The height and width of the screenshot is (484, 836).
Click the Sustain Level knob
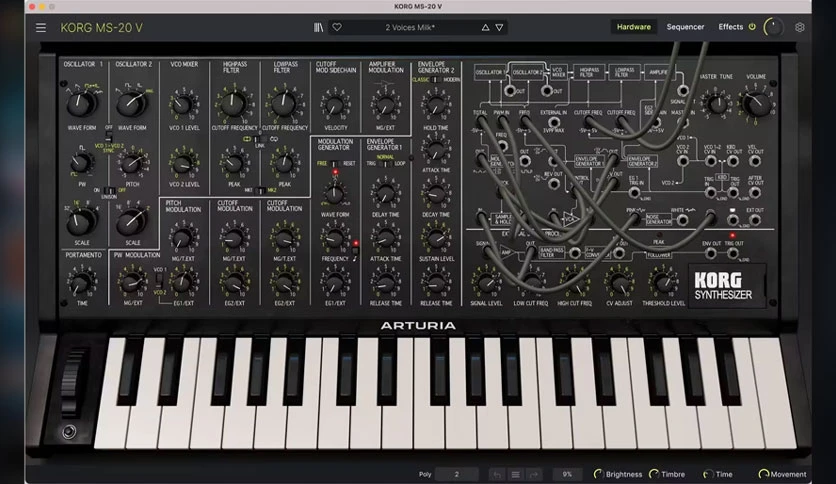pos(436,238)
